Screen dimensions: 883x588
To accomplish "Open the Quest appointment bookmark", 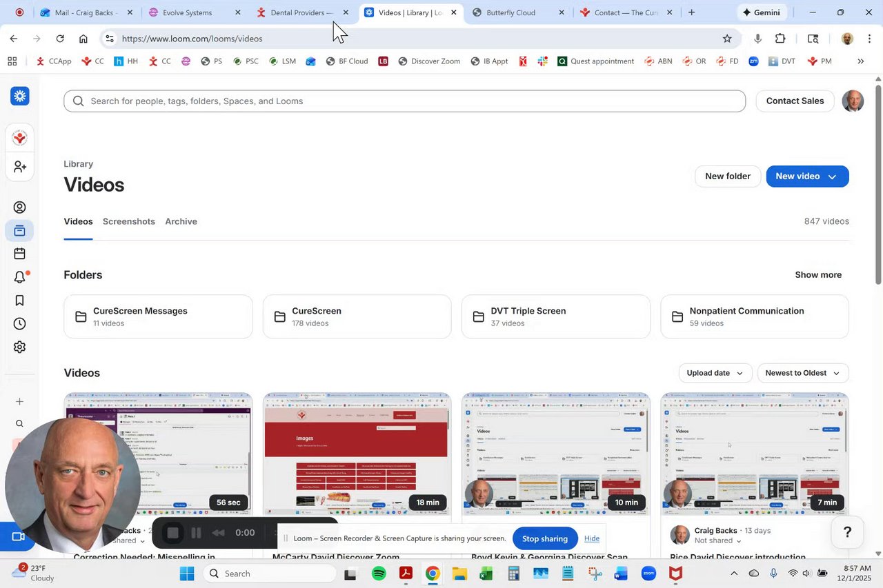I will (x=595, y=61).
